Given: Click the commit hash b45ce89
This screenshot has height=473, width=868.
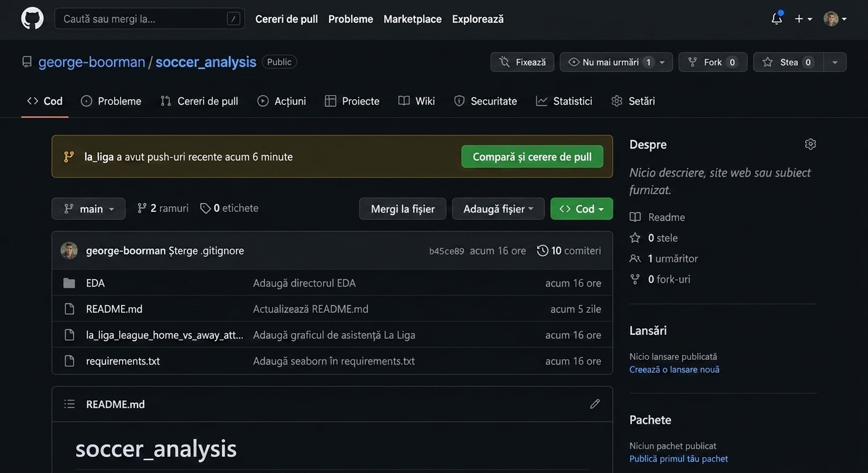Looking at the screenshot, I should [446, 251].
